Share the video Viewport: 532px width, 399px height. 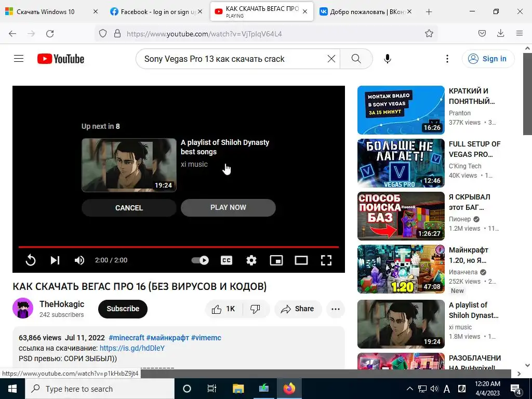click(298, 309)
